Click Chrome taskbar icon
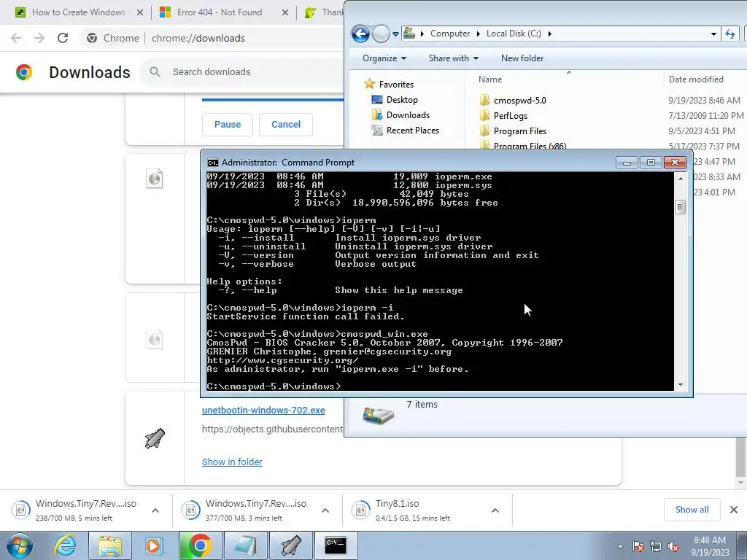Viewport: 747px width, 560px height. 200,545
